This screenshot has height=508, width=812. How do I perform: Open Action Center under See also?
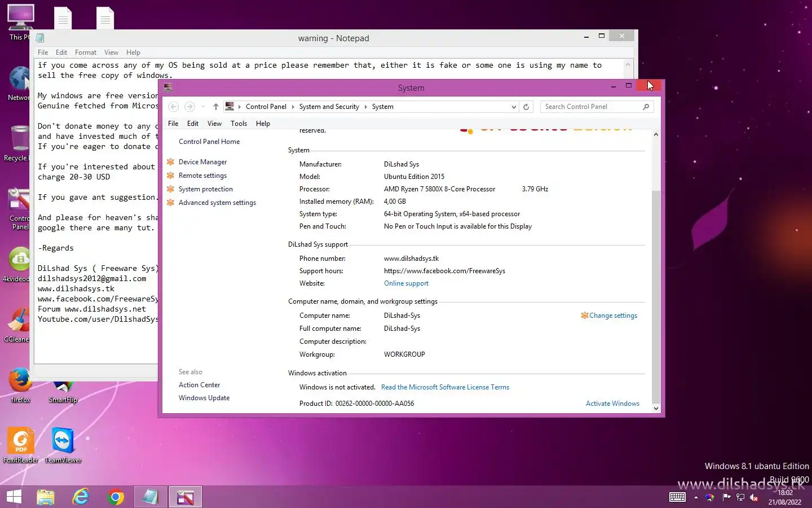[x=199, y=385]
